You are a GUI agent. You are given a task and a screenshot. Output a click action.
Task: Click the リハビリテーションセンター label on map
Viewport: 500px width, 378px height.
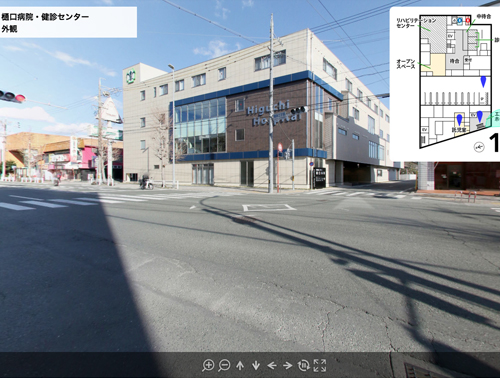pyautogui.click(x=416, y=23)
